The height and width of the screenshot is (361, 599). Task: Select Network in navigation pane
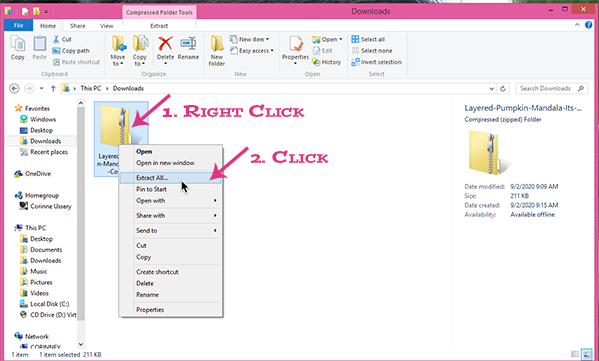31,337
